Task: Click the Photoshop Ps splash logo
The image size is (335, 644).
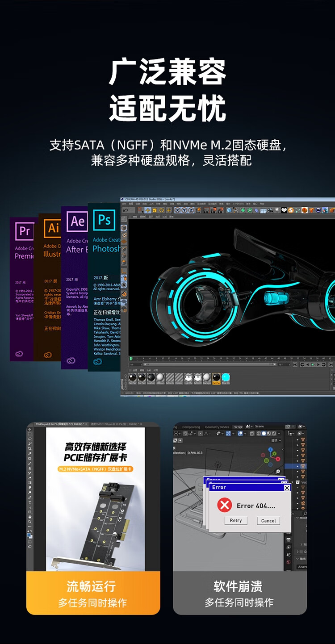Action: tap(104, 220)
